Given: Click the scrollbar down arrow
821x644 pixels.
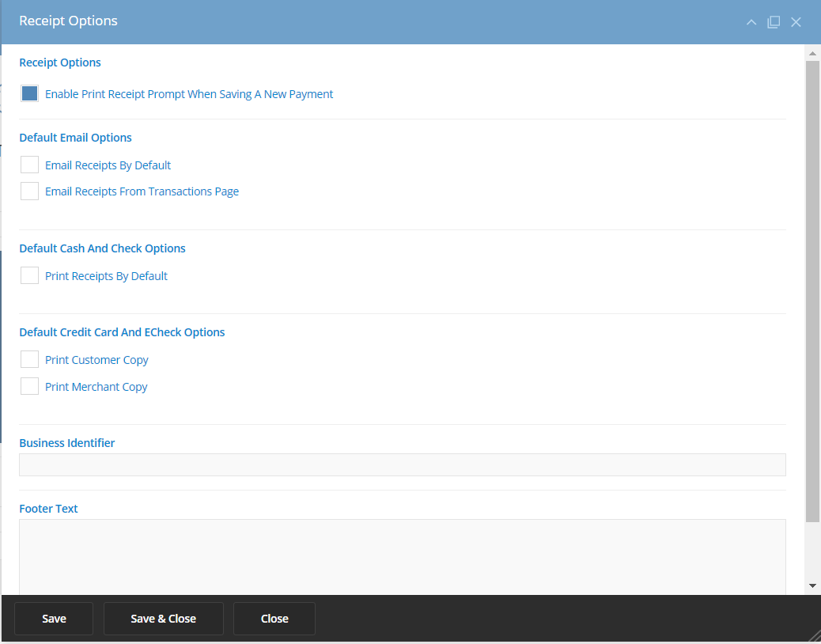Looking at the screenshot, I should point(812,585).
